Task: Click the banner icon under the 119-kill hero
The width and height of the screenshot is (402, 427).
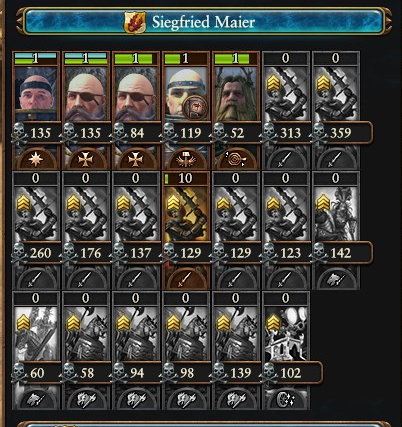Action: (185, 160)
